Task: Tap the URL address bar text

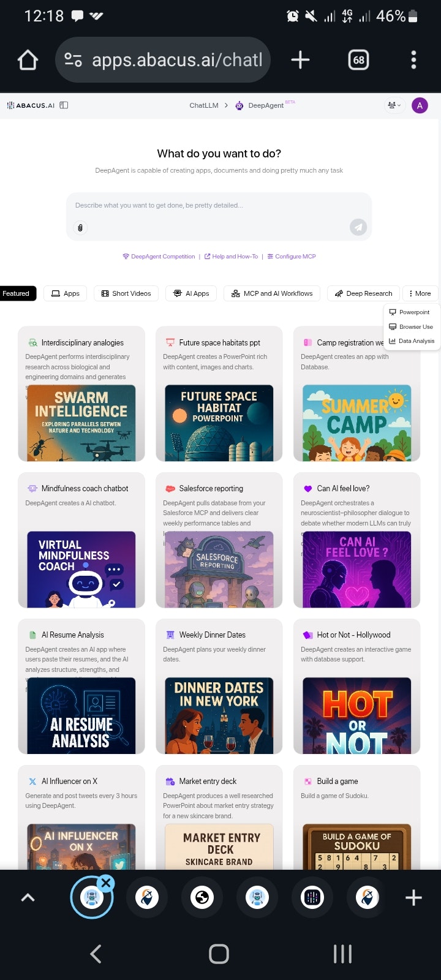Action: click(177, 60)
